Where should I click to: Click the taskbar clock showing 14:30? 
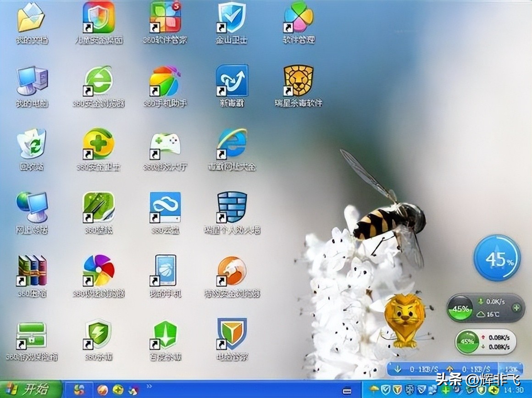click(514, 390)
